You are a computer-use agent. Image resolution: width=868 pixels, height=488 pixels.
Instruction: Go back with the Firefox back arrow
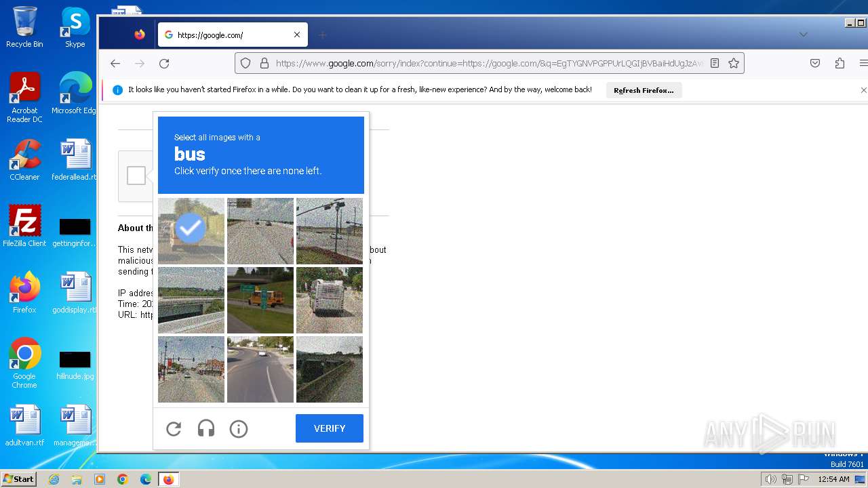pos(115,63)
